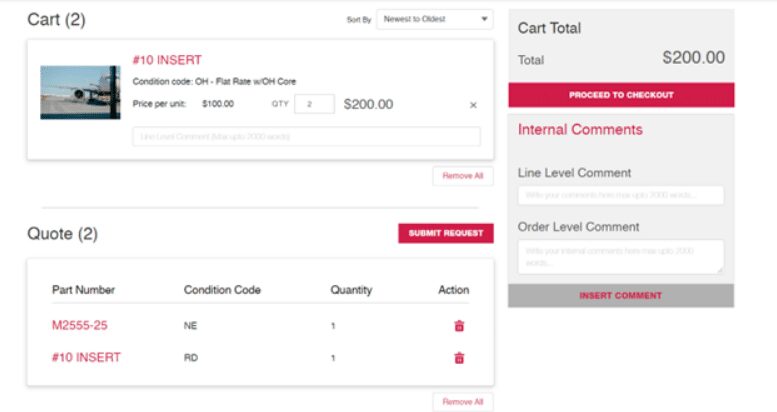Open the M2555-25 part number link
The width and height of the screenshot is (777, 412).
tap(79, 325)
